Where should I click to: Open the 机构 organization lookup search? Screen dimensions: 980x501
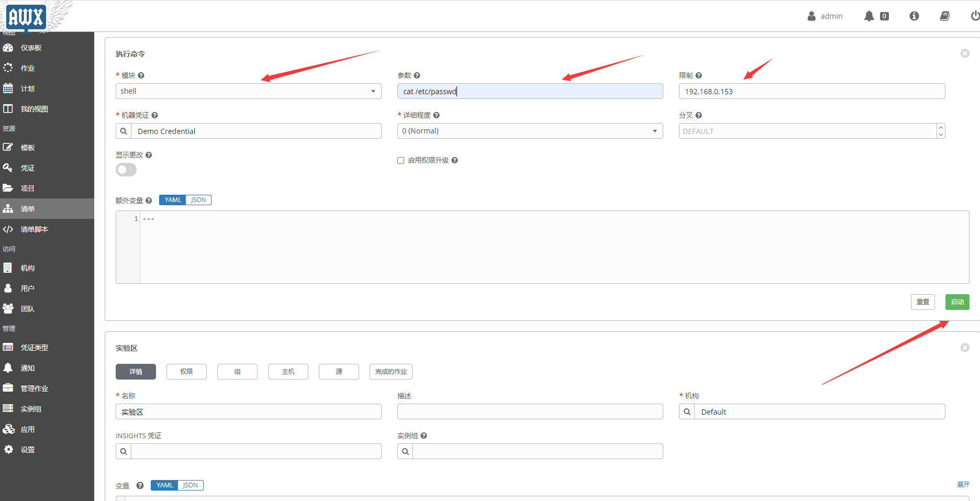pyautogui.click(x=687, y=411)
